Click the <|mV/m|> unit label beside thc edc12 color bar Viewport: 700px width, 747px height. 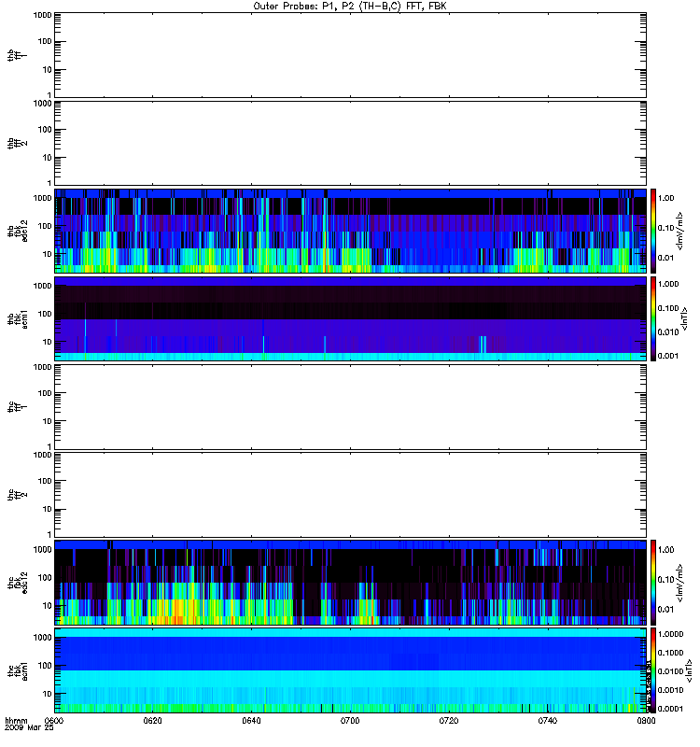680,582
